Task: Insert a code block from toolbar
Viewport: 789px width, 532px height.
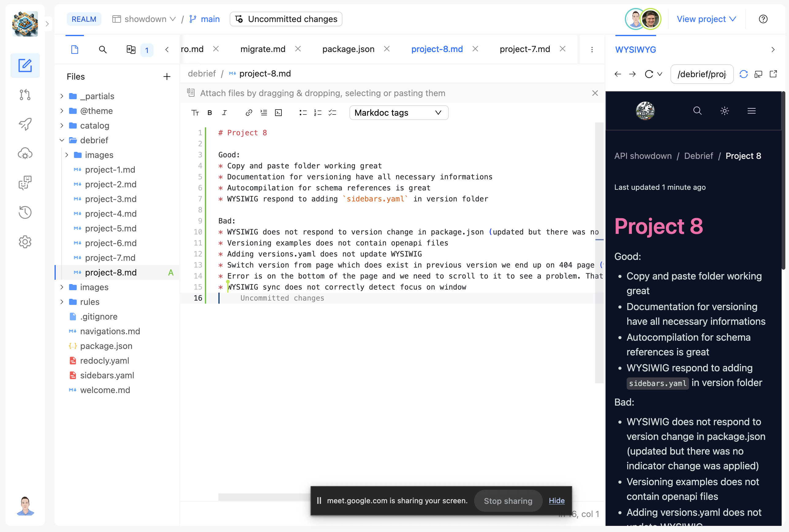Action: 278,113
